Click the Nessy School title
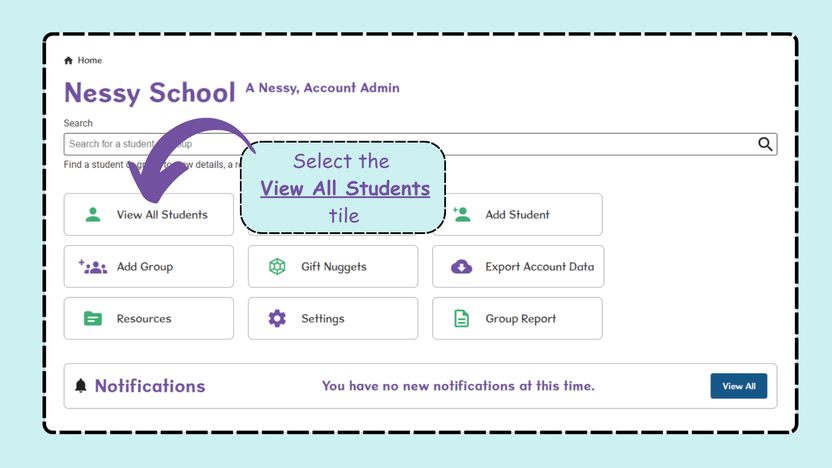 click(x=150, y=93)
